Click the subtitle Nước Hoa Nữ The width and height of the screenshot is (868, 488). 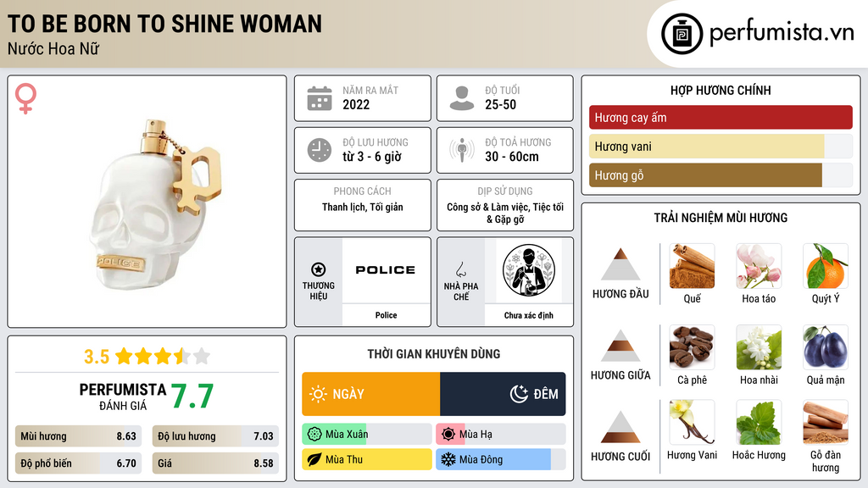click(x=53, y=48)
